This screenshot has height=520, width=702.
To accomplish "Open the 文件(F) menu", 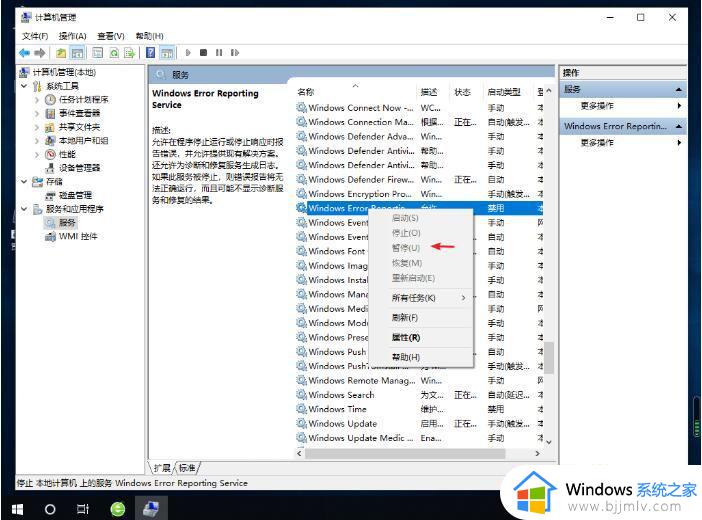I will (x=35, y=36).
